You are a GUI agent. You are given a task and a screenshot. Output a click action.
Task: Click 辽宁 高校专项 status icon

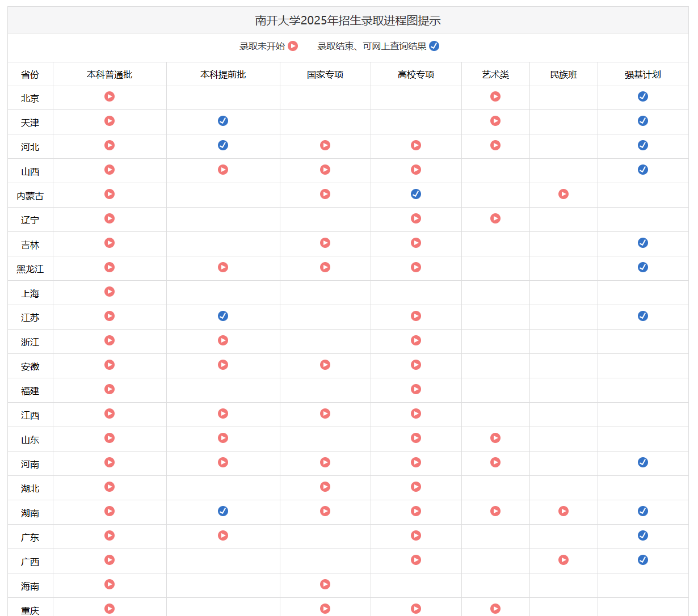pyautogui.click(x=416, y=218)
